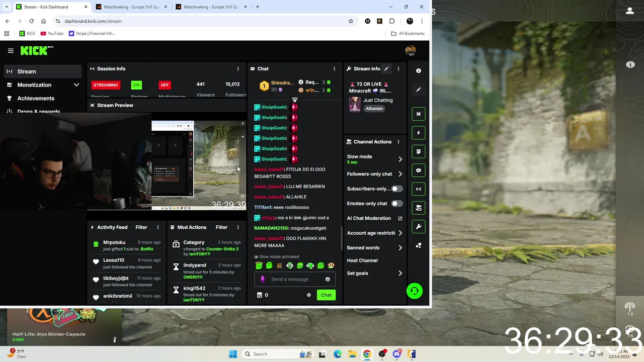The width and height of the screenshot is (644, 362).
Task: Open Chrome extensions puzzle icon
Action: click(x=392, y=21)
